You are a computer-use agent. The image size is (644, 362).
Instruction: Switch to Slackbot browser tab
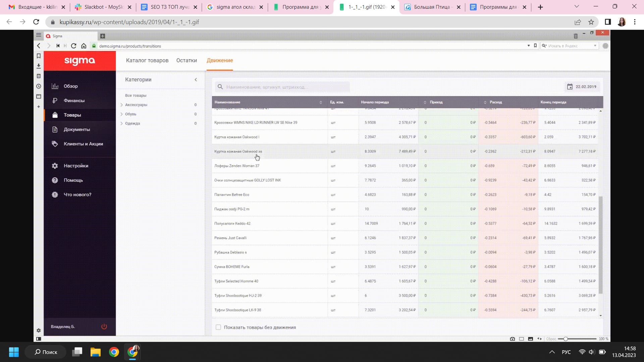[103, 7]
